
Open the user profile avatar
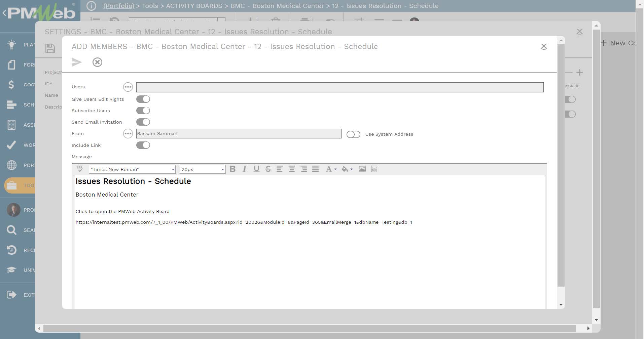(13, 210)
